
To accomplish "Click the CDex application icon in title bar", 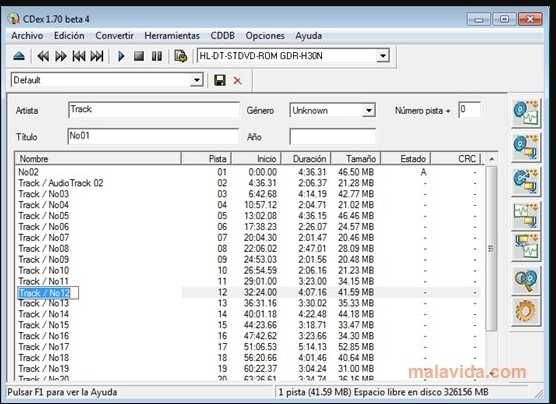I will click(x=13, y=18).
